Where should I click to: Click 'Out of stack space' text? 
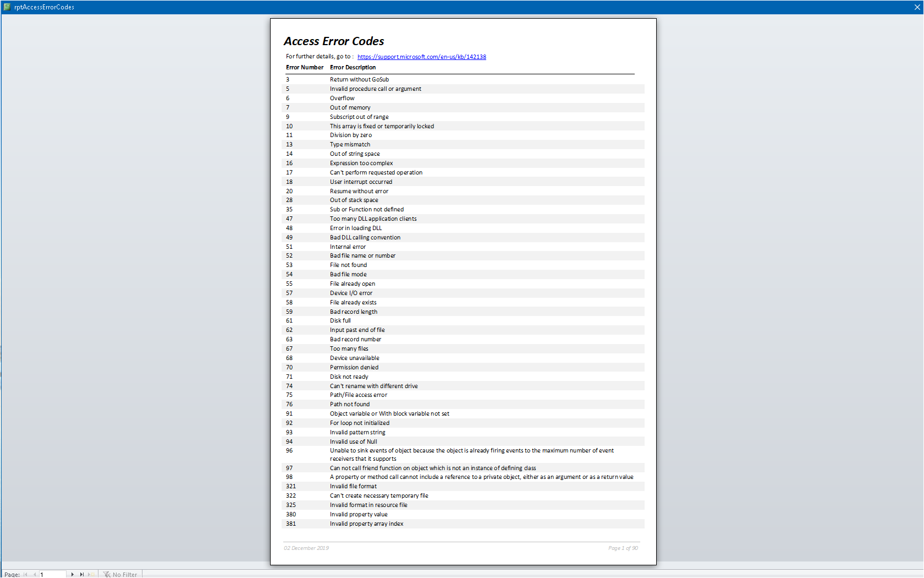pyautogui.click(x=354, y=200)
